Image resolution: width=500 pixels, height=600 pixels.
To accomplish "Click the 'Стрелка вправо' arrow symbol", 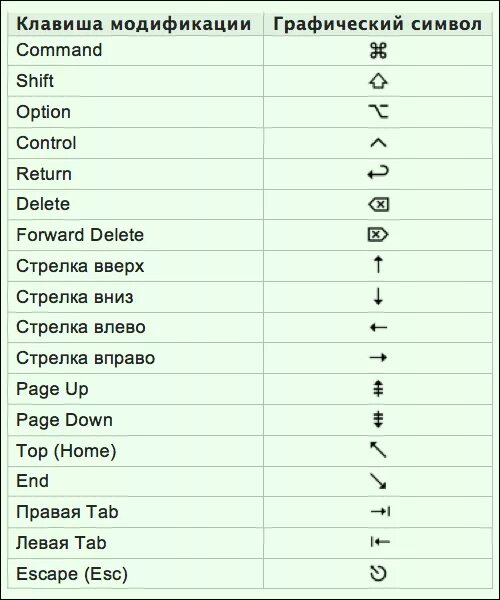I will 378,358.
